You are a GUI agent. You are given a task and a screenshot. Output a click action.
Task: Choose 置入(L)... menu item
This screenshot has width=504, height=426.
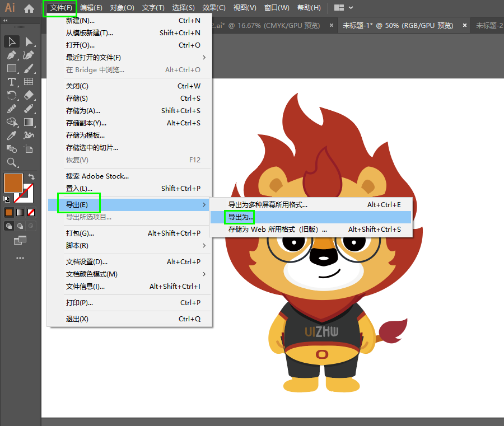129,189
